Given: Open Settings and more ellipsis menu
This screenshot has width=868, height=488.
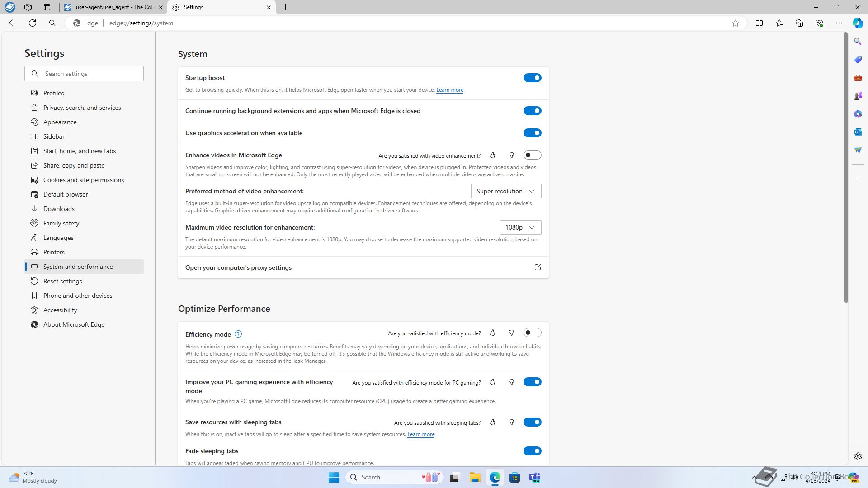Looking at the screenshot, I should (x=839, y=23).
